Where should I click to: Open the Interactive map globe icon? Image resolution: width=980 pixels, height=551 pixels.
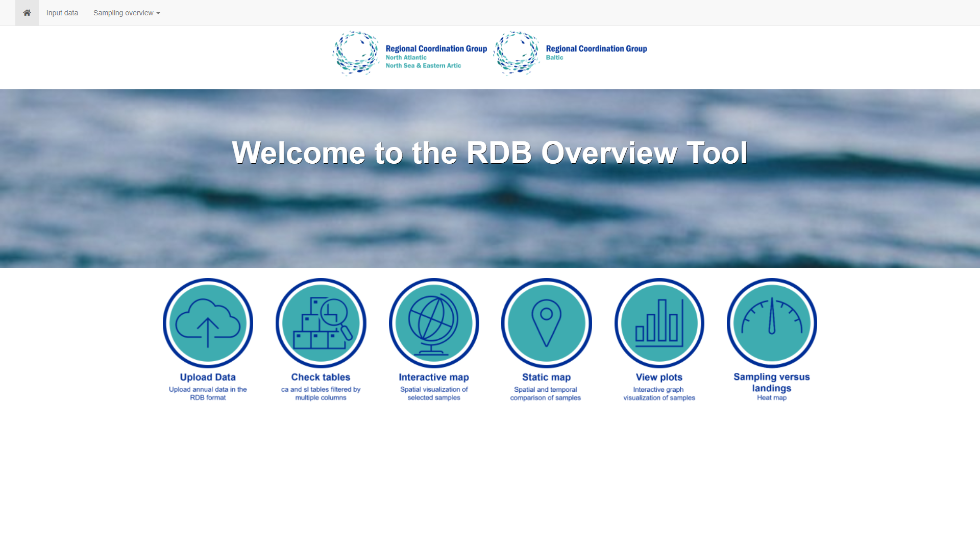tap(434, 323)
